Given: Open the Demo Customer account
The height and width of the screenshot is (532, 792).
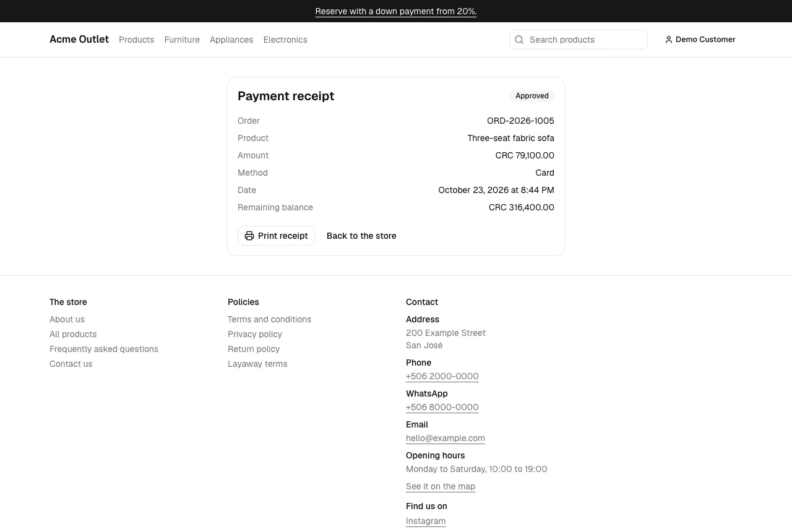Looking at the screenshot, I should coord(700,40).
